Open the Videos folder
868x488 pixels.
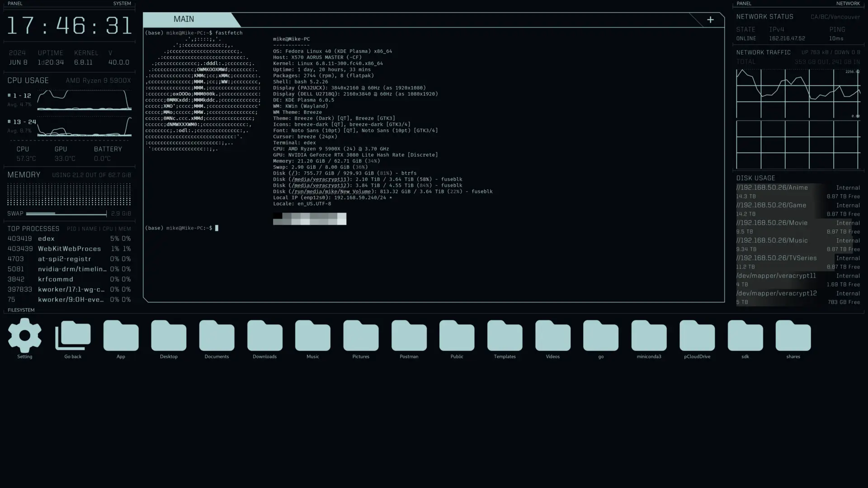click(x=552, y=336)
